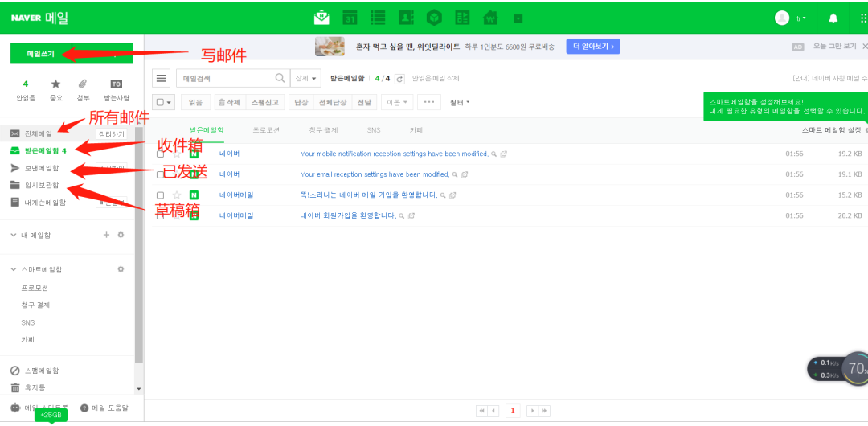Open the 이동 move dropdown
868x426 pixels.
tap(397, 102)
